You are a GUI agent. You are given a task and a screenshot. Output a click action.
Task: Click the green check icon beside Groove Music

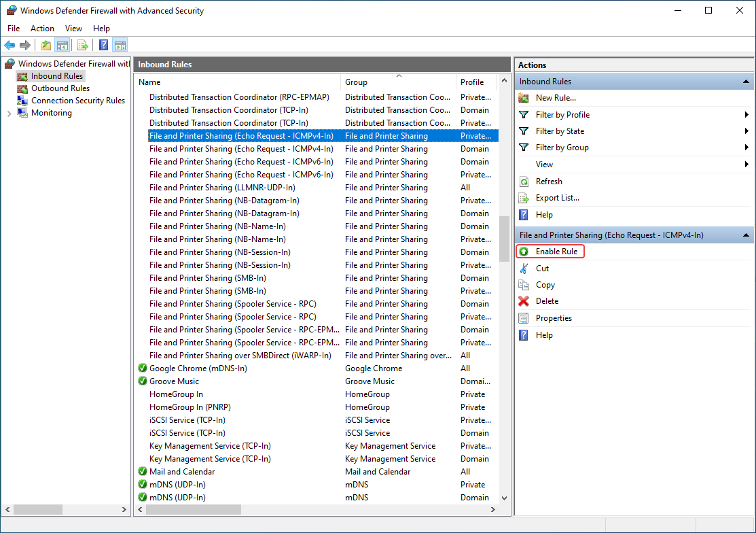(142, 381)
